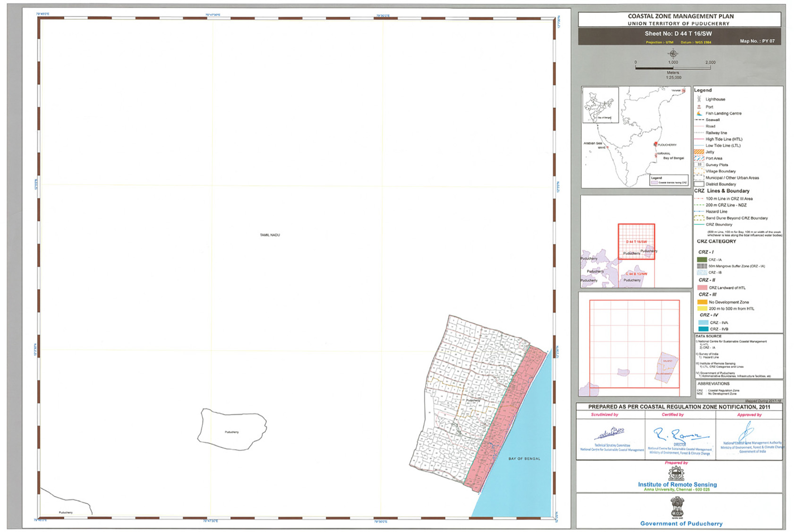Click the Municipal / Other Urban Areas symbol
The height and width of the screenshot is (532, 794).
(x=699, y=178)
